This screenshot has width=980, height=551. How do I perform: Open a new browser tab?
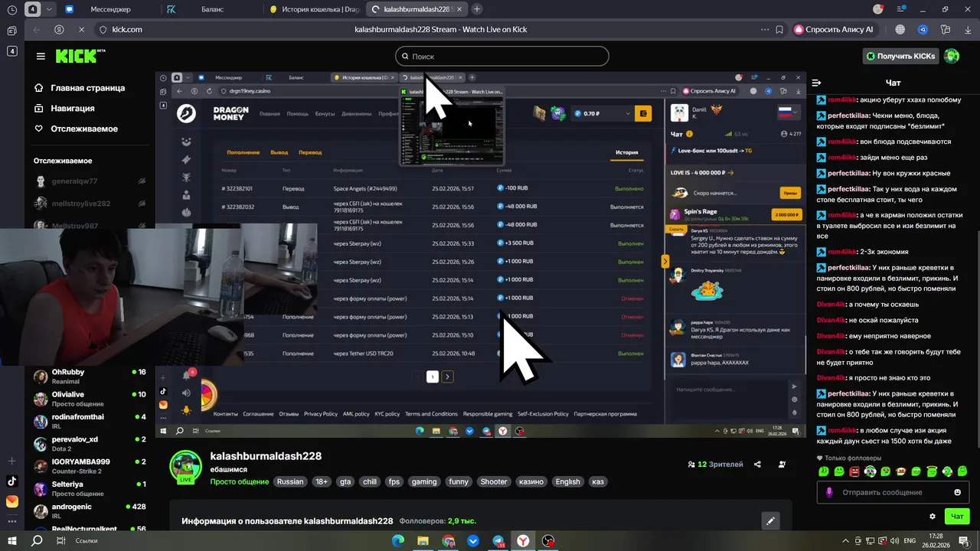477,9
